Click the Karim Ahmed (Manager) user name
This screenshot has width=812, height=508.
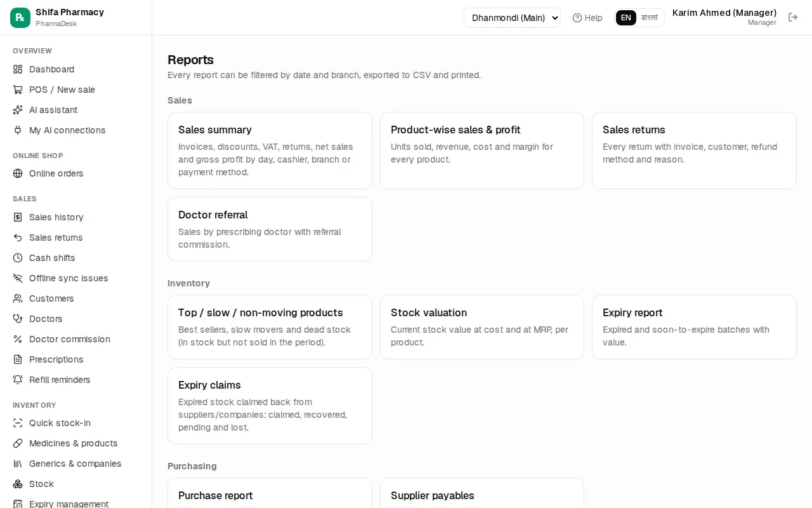pos(724,13)
